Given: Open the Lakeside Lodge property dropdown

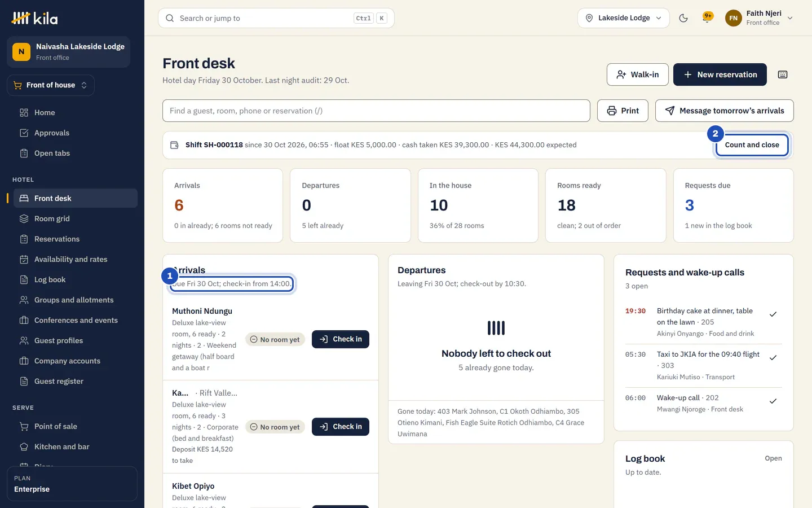Looking at the screenshot, I should click(x=623, y=18).
